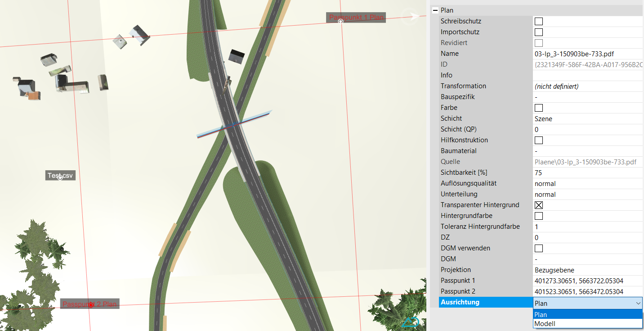Click the white compass arrow in viewport

click(x=411, y=16)
